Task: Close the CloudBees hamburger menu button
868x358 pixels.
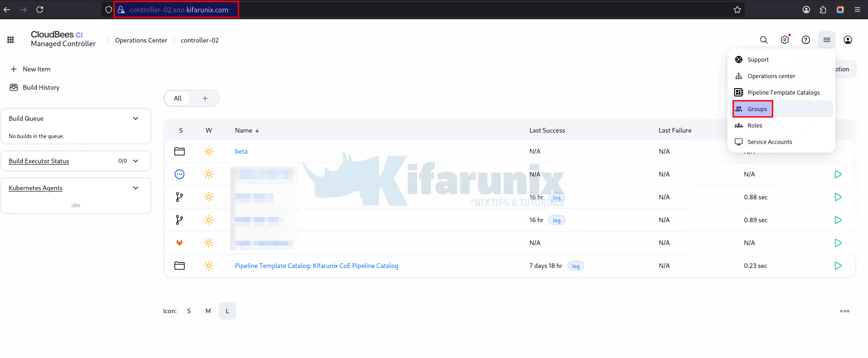Action: click(827, 40)
